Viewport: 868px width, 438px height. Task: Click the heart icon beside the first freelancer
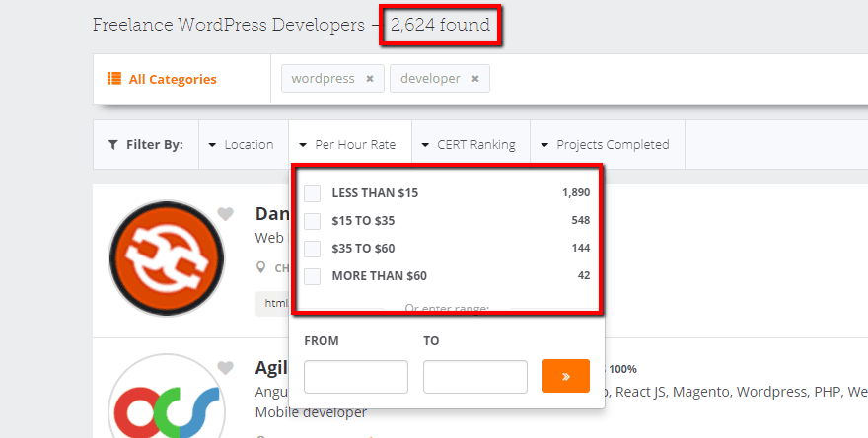(226, 214)
